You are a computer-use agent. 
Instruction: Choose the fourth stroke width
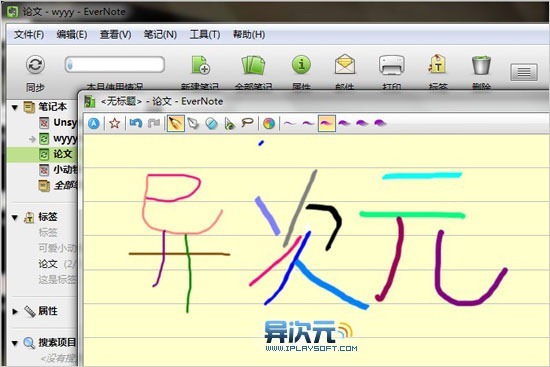coord(344,123)
